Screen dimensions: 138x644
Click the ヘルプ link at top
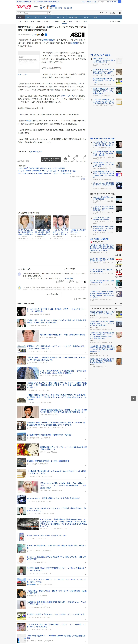point(94,2)
